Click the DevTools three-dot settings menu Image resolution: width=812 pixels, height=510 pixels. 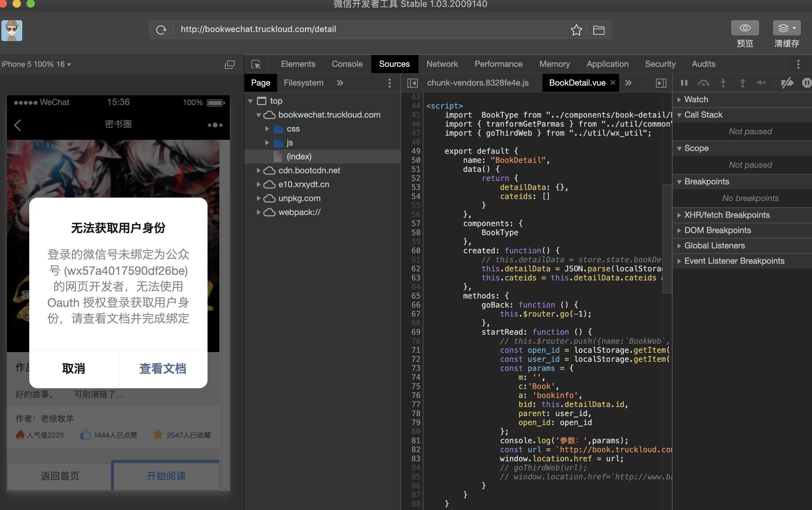coord(798,64)
